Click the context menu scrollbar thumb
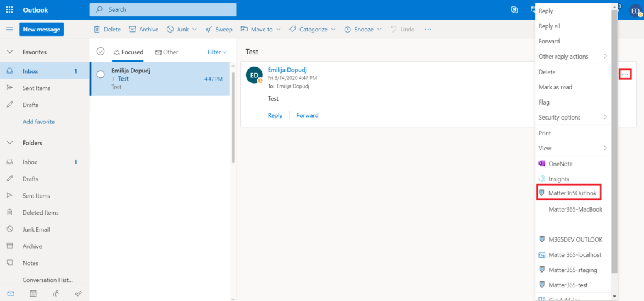644x301 pixels. [614, 142]
